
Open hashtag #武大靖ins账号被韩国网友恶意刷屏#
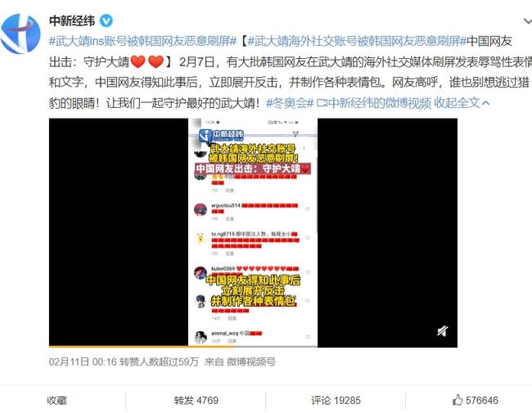click(142, 41)
